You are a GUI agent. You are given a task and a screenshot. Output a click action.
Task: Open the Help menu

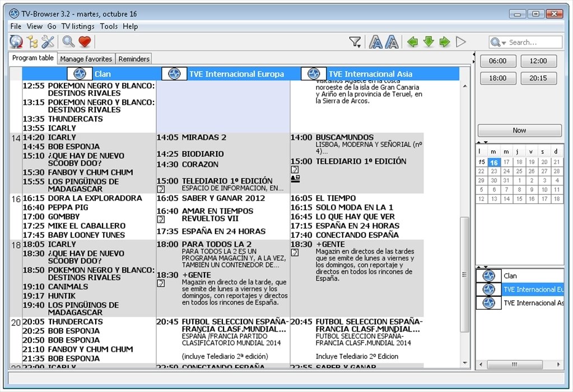coord(130,26)
